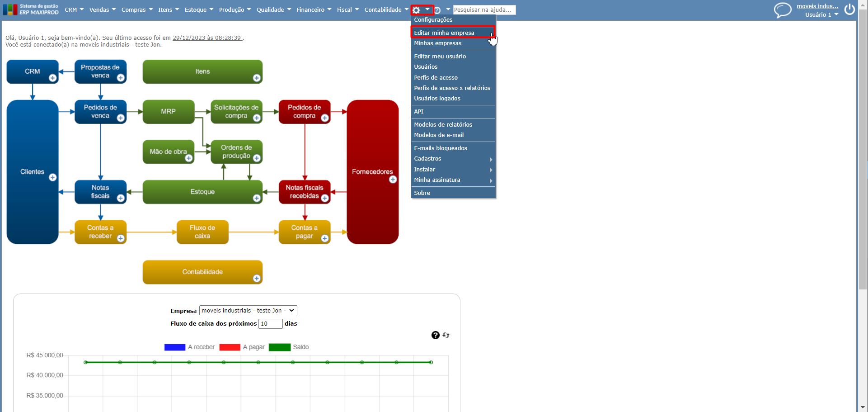
Task: Expand the Minha assinatura submenu
Action: click(x=453, y=180)
